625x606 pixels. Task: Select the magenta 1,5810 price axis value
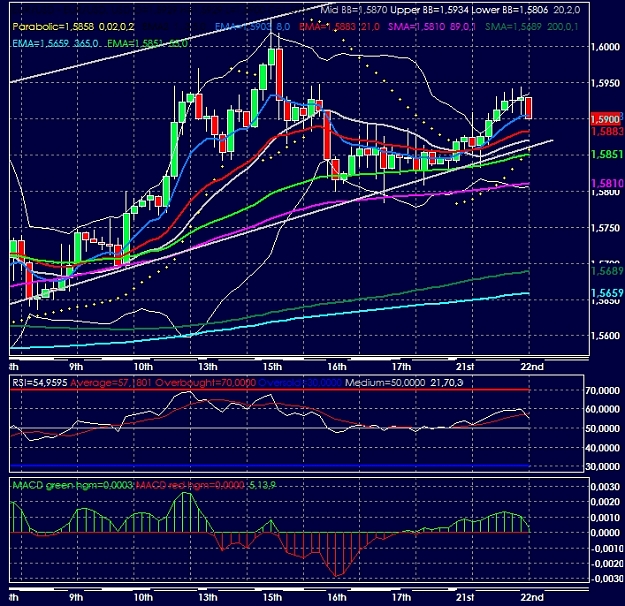(x=607, y=183)
